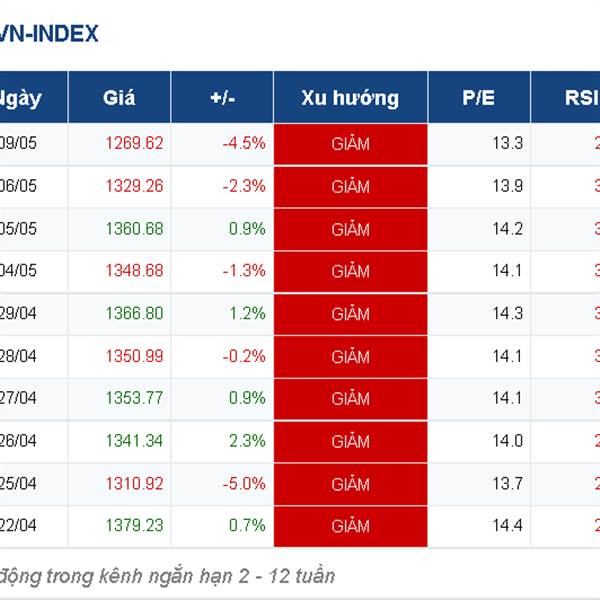
Task: Select price 1329.26
Action: coord(134,186)
